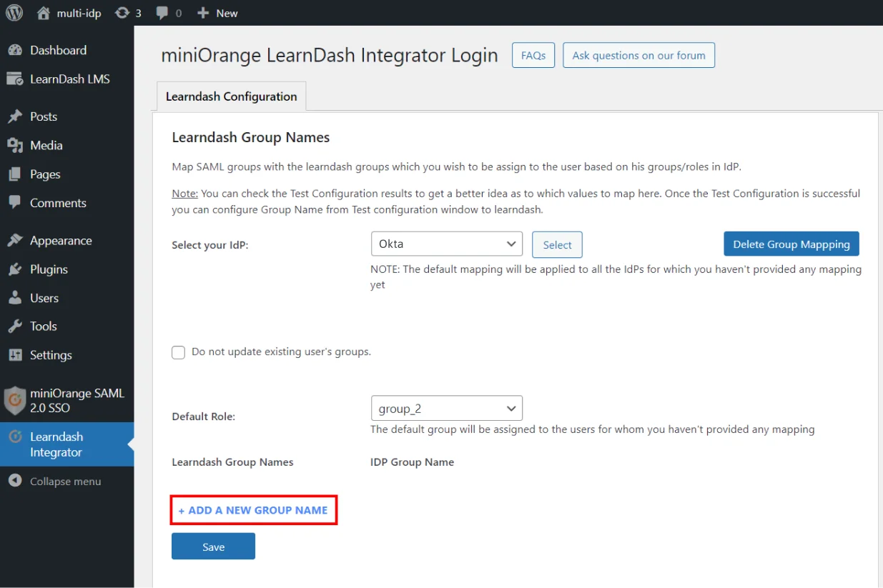Open the Default Role dropdown (group_2)
Image resolution: width=883 pixels, height=588 pixels.
pos(447,408)
